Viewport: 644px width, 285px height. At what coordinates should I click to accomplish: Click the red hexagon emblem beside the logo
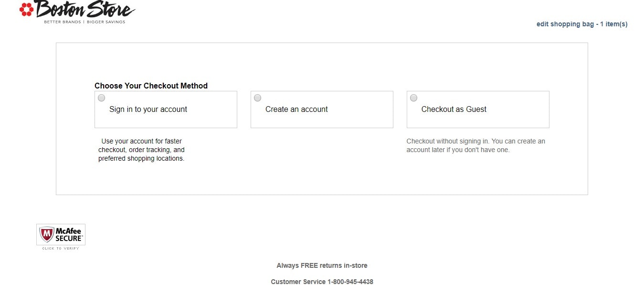[26, 9]
